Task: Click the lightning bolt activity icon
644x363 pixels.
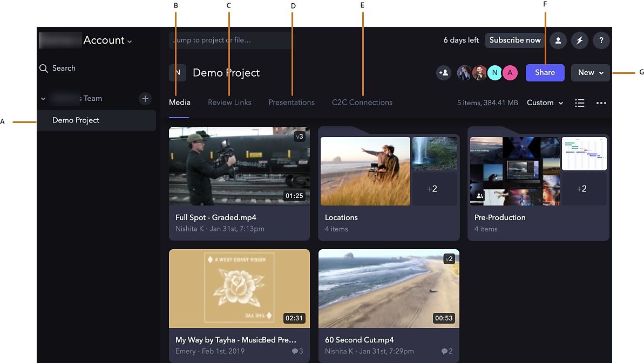Action: click(580, 40)
